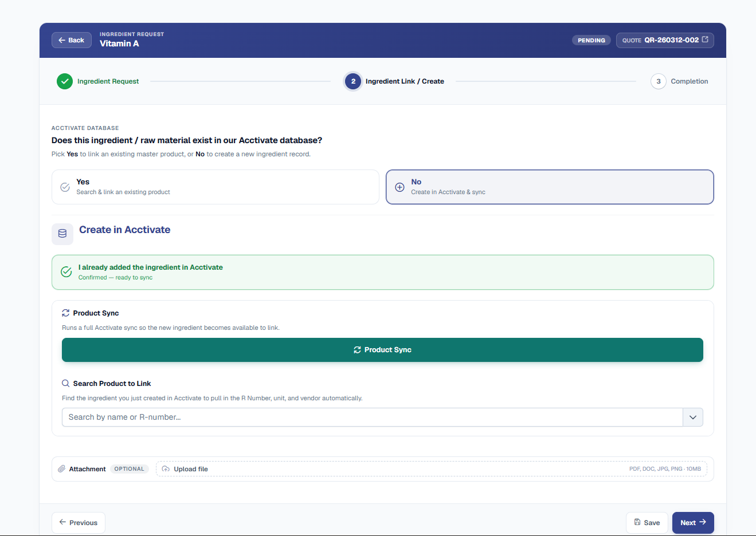Screen dimensions: 756x536
Task: Click the magnifier icon beside Search Product to Link
Action: pyautogui.click(x=66, y=384)
